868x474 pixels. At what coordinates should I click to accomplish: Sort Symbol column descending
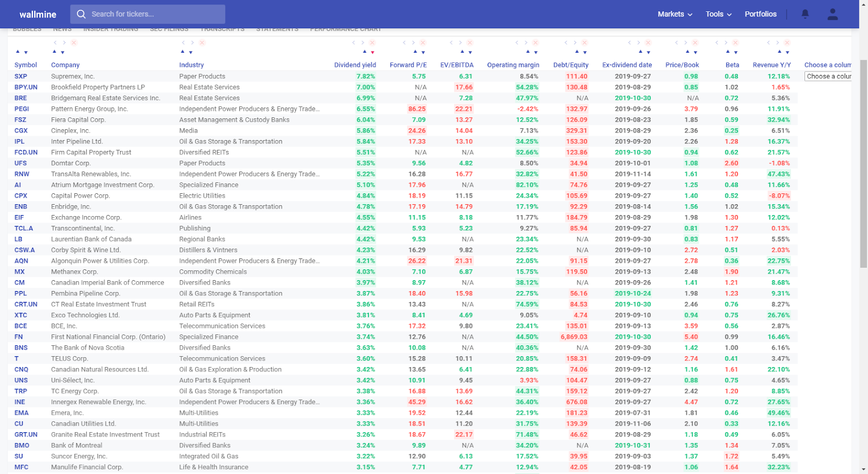pyautogui.click(x=25, y=53)
